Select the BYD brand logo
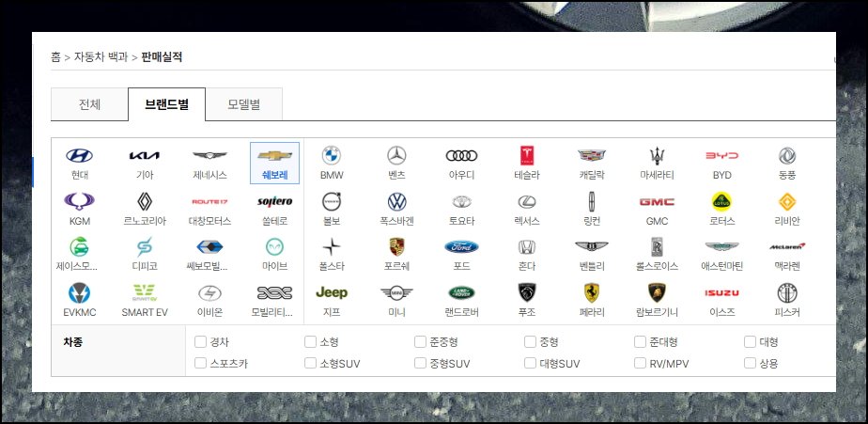This screenshot has height=424, width=868. [x=721, y=156]
